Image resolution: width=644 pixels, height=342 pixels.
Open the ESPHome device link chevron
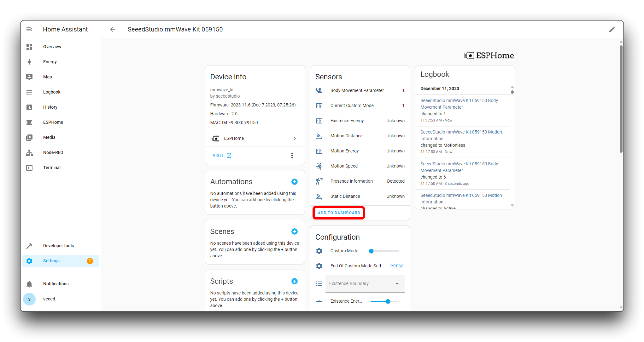(294, 138)
